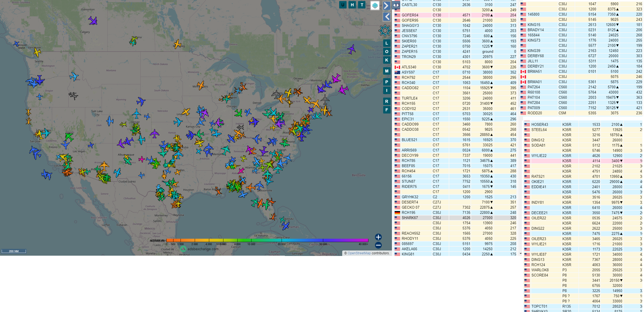The height and width of the screenshot is (312, 644).
Task: Toggle the R map option
Action: click(387, 101)
